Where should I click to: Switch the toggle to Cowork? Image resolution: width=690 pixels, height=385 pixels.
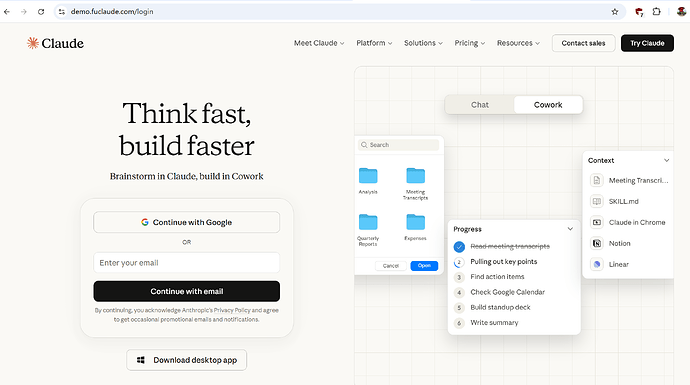tap(548, 105)
